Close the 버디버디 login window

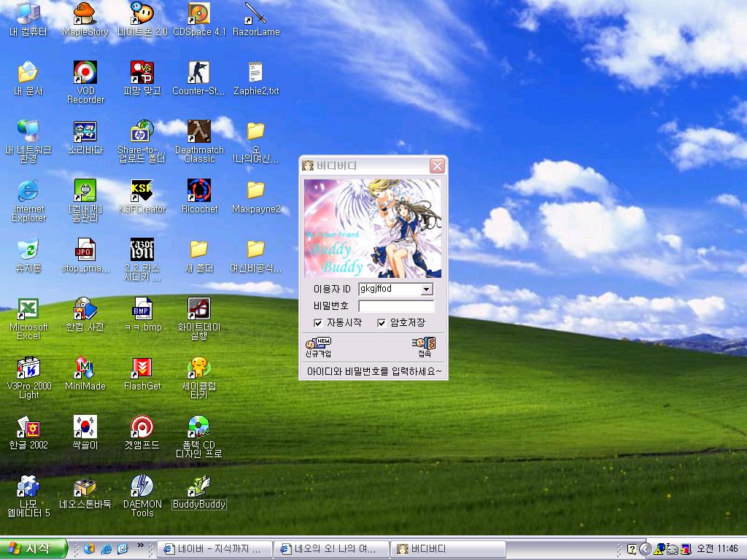point(437,166)
